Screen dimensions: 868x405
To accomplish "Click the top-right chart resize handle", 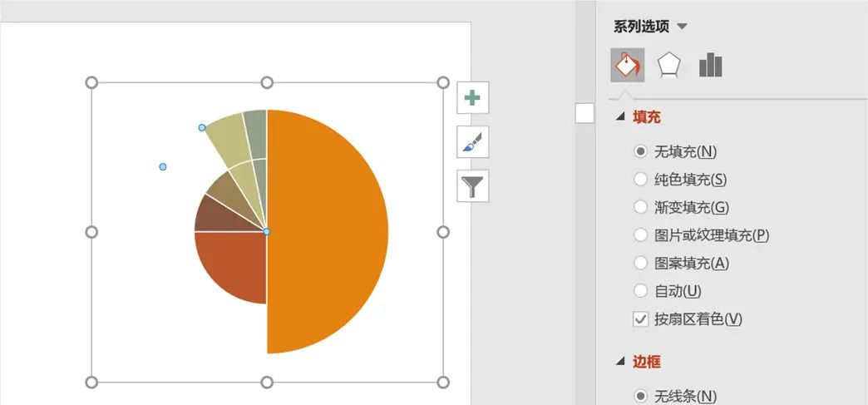I will point(443,82).
